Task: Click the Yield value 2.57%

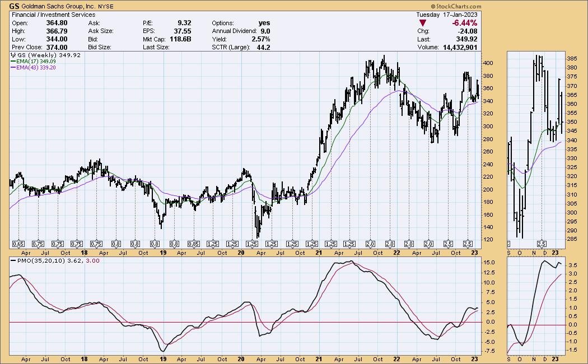Action: click(261, 39)
